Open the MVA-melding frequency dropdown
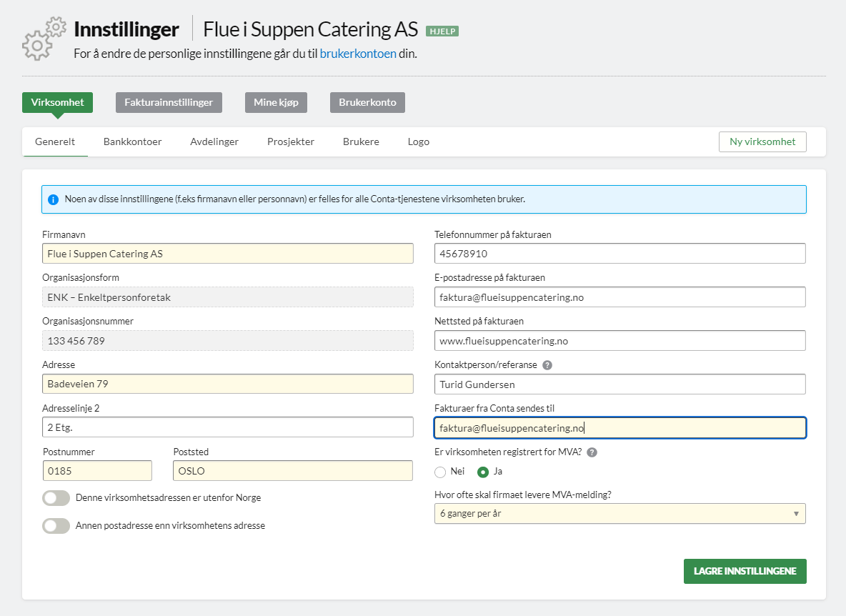Viewport: 846px width, 616px height. tap(620, 514)
